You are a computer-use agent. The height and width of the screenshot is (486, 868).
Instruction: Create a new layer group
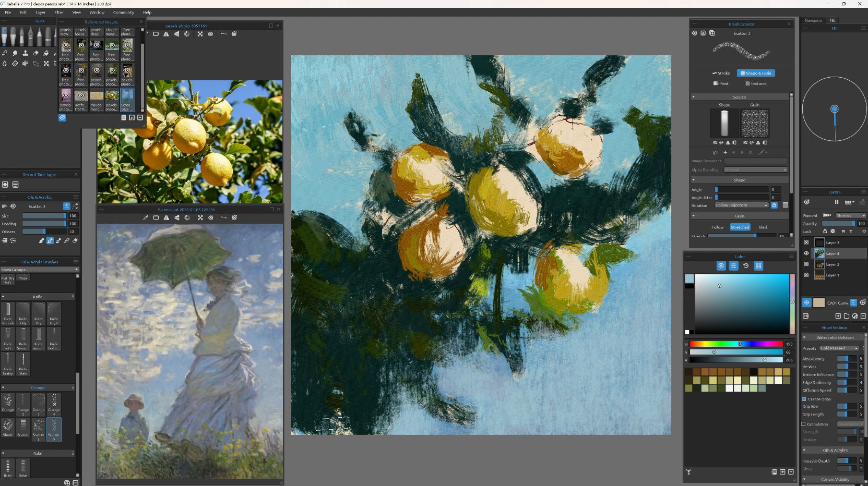[x=847, y=316]
